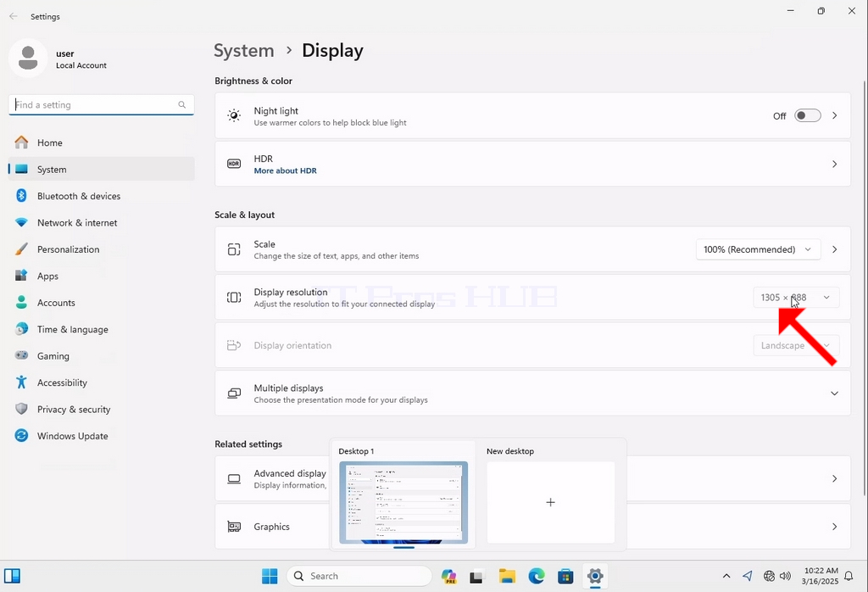Click the More about HDR link
868x592 pixels.
point(285,170)
